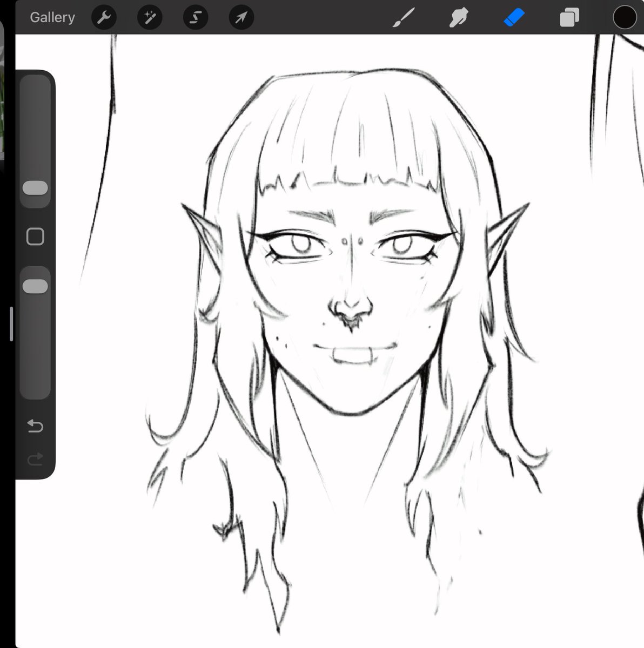
Task: Open the active color picker swatch
Action: coord(625,17)
